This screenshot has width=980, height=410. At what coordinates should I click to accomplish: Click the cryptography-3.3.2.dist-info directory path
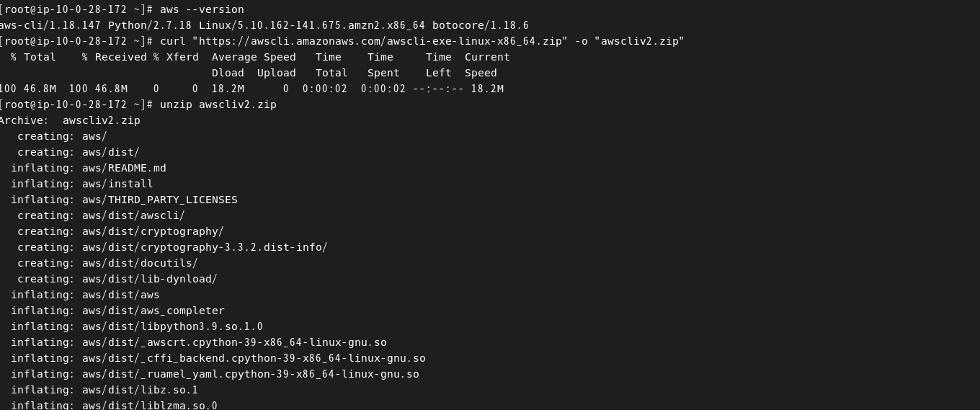pos(205,247)
